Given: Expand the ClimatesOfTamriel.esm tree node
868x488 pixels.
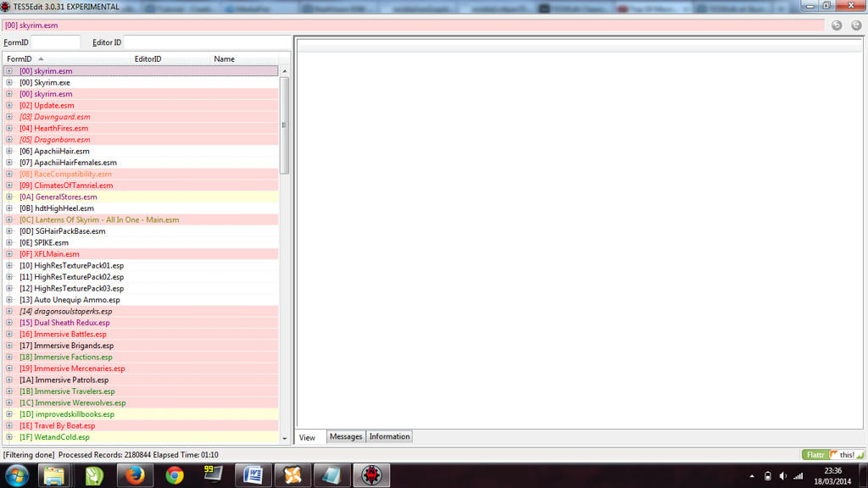Looking at the screenshot, I should pos(9,186).
